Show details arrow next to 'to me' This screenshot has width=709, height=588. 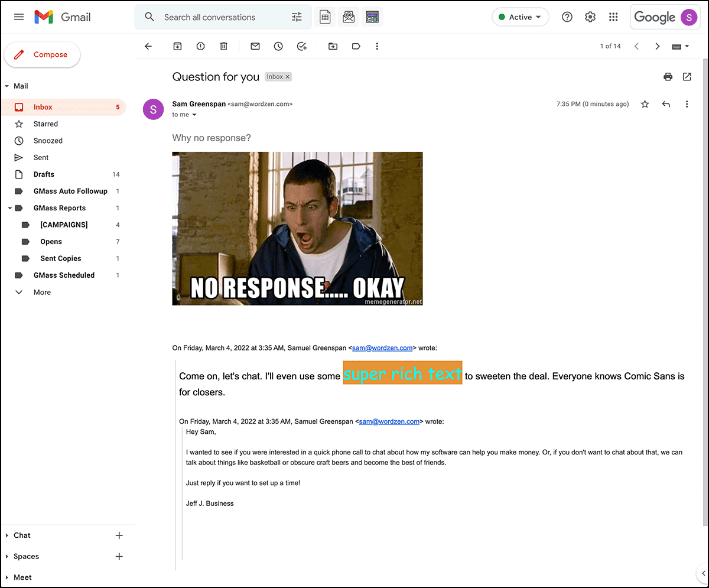194,115
